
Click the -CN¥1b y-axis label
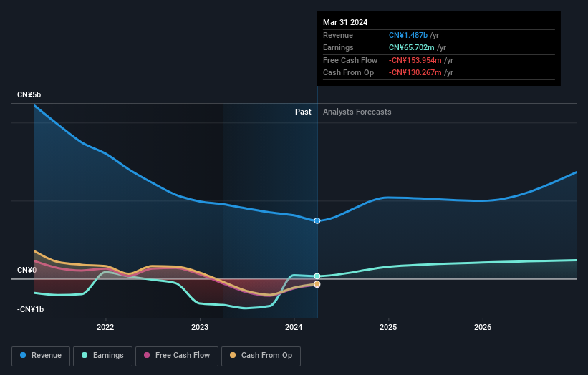pos(30,309)
